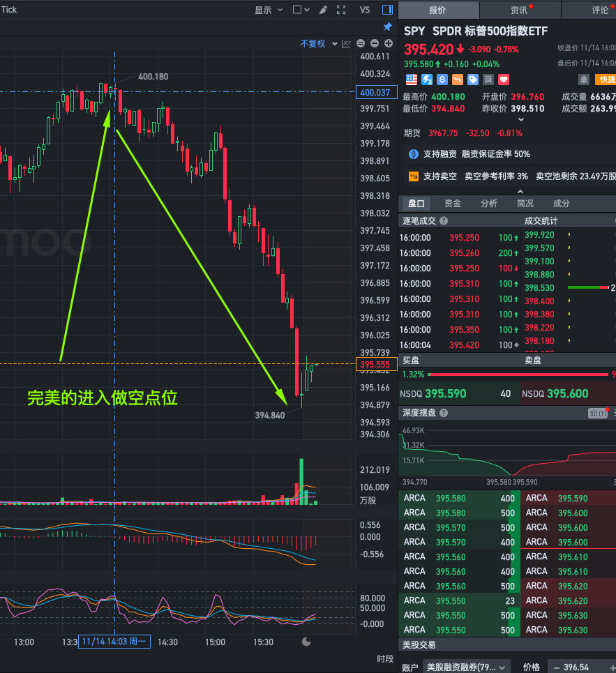This screenshot has height=673, width=616.
Task: Enter fullscreen chart mode
Action: click(341, 10)
